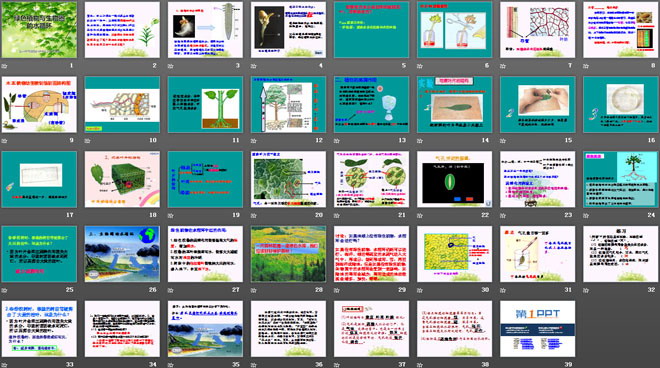Click the animation star beneath slide 27
The width and height of the screenshot is (660, 368).
click(170, 290)
